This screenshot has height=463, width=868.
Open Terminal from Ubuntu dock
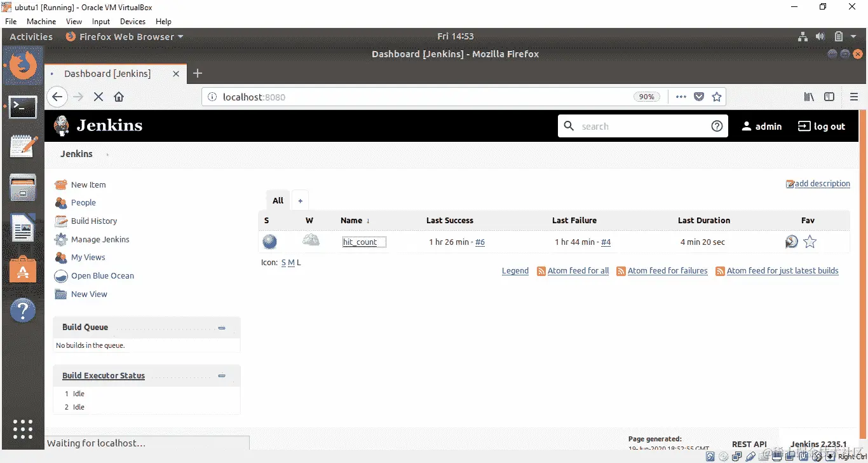pos(23,107)
